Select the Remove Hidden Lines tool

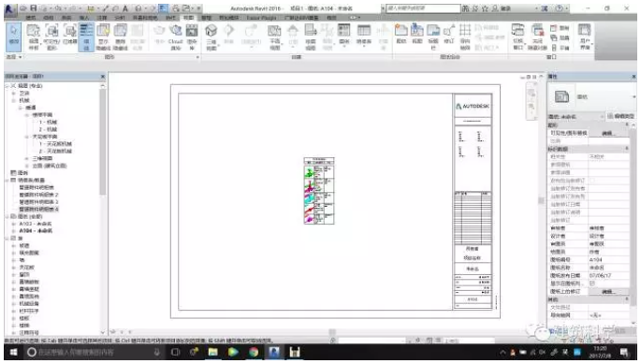coord(120,36)
